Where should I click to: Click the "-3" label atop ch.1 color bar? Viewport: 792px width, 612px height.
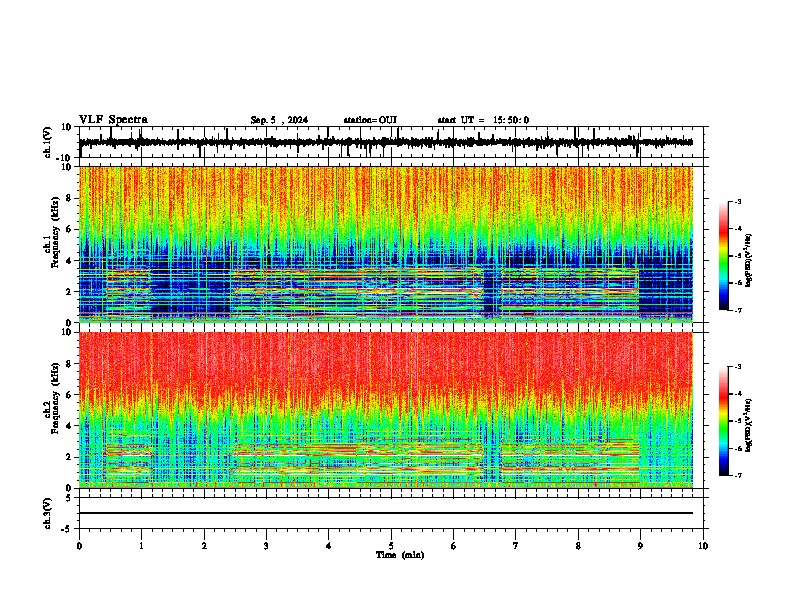tap(737, 201)
